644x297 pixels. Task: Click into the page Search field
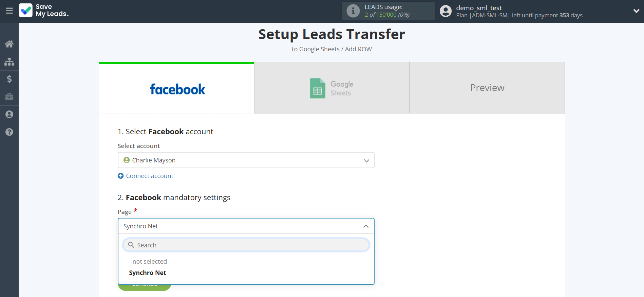tap(249, 245)
